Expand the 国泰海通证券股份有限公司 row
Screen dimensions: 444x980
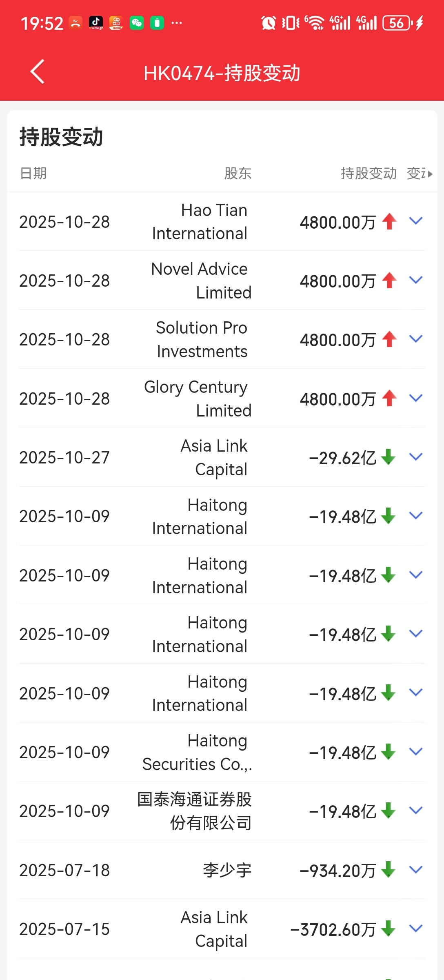pos(416,811)
